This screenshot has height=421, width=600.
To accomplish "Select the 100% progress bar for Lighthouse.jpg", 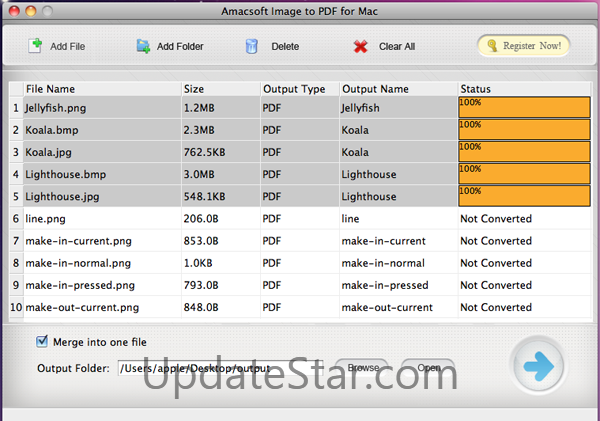I will click(524, 196).
